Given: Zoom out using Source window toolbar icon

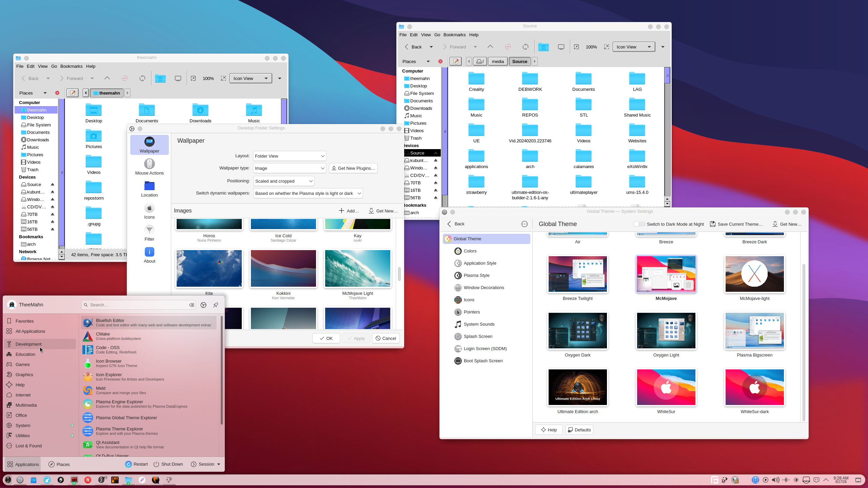Looking at the screenshot, I should [576, 47].
